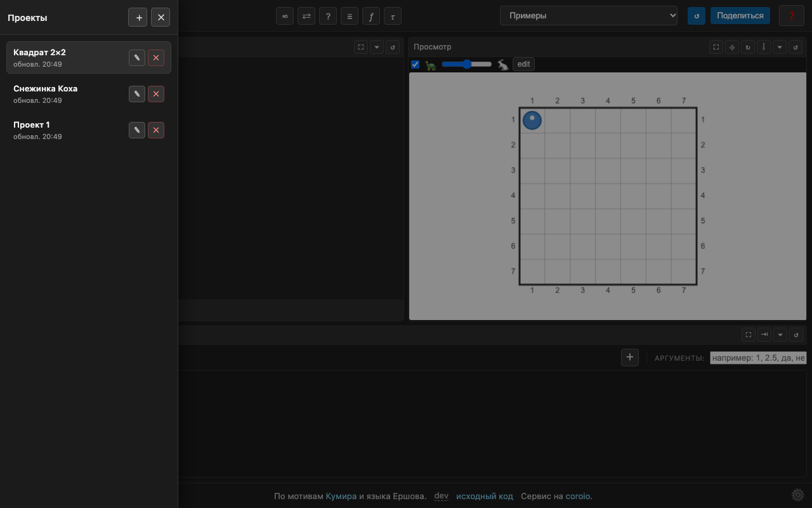Screen dimensions: 812x508
Task: Click pencil icon for Проект 1
Action: 136,130
